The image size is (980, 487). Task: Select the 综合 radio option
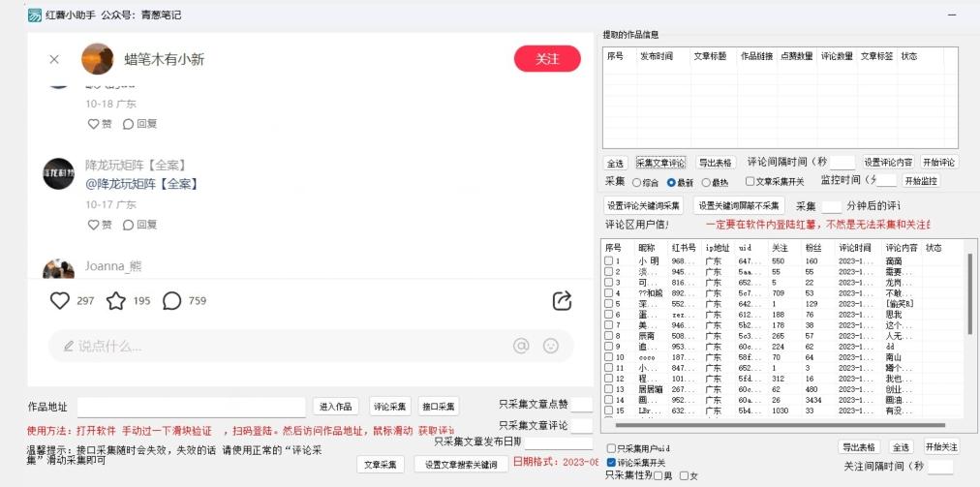click(x=637, y=182)
